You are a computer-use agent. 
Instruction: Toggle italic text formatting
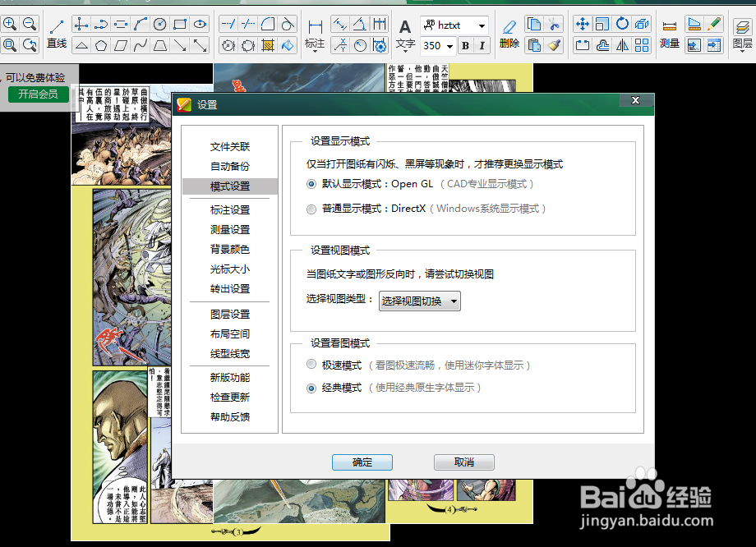pos(482,46)
